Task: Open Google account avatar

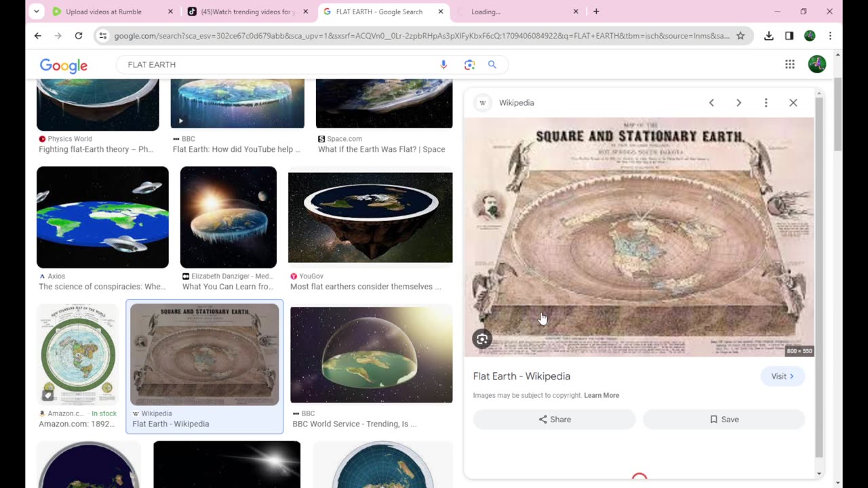Action: (x=817, y=64)
